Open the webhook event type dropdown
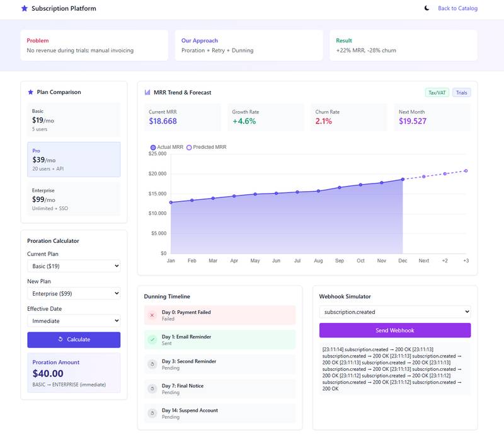 pos(394,312)
